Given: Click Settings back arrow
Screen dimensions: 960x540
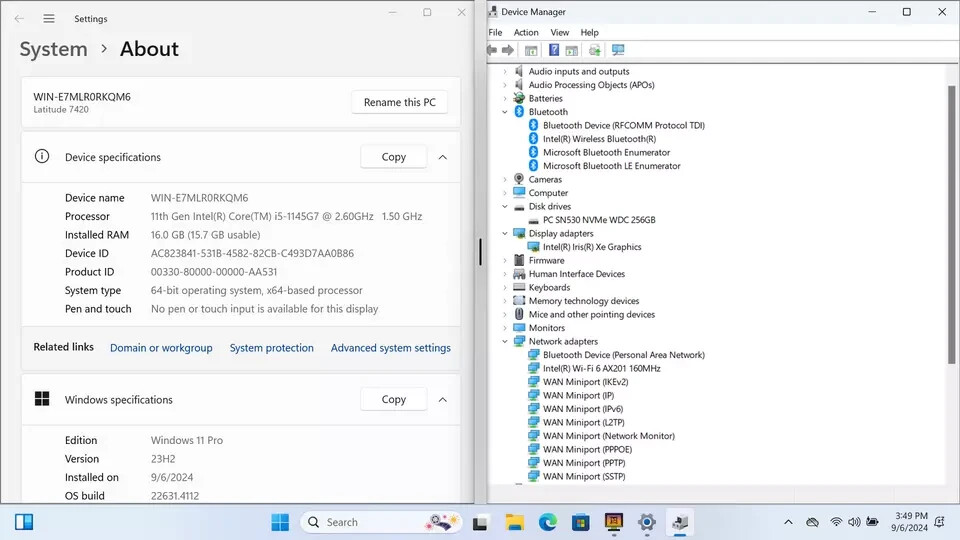Looking at the screenshot, I should [x=19, y=19].
